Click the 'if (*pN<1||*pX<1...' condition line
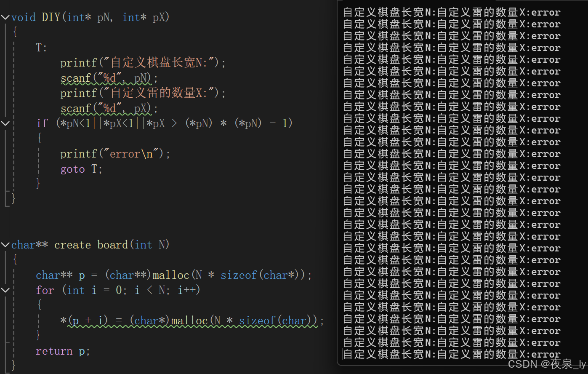 click(x=165, y=123)
